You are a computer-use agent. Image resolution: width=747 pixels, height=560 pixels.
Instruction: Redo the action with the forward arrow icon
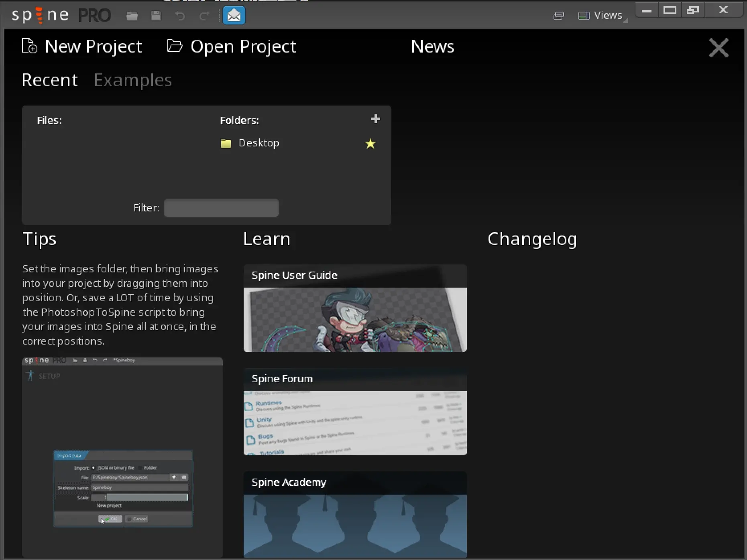click(204, 16)
